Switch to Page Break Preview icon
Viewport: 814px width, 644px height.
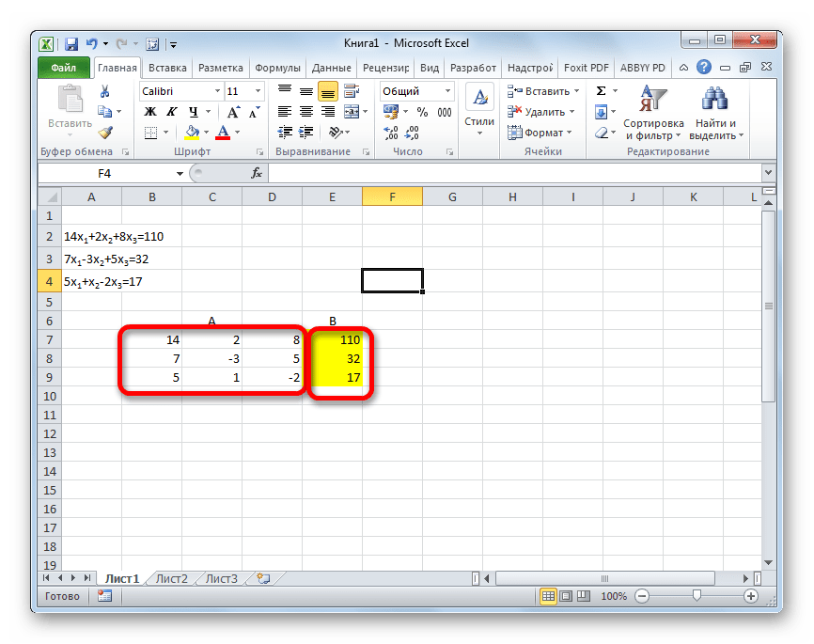[584, 596]
